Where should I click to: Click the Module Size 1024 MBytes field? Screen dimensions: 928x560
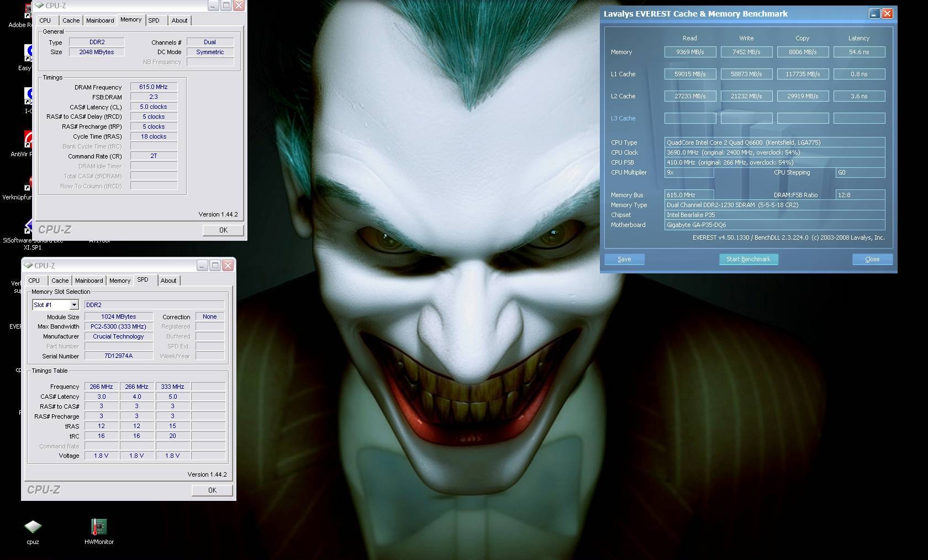coord(118,316)
